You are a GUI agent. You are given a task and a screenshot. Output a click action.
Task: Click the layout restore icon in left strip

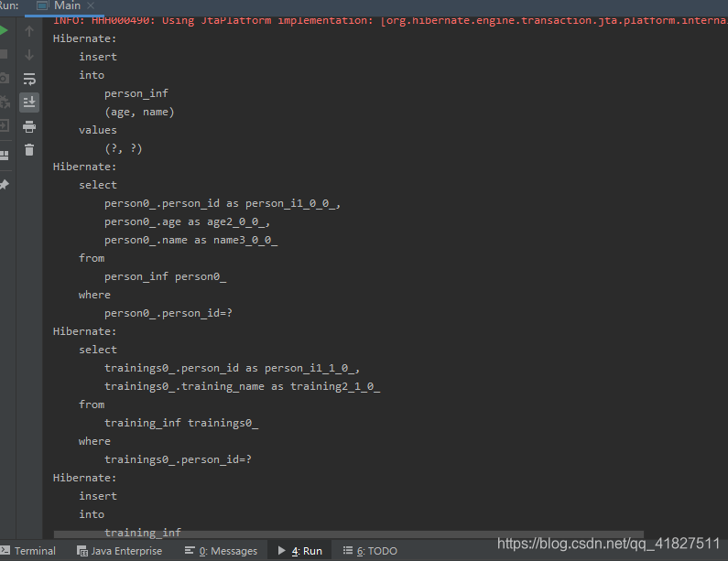pos(5,156)
